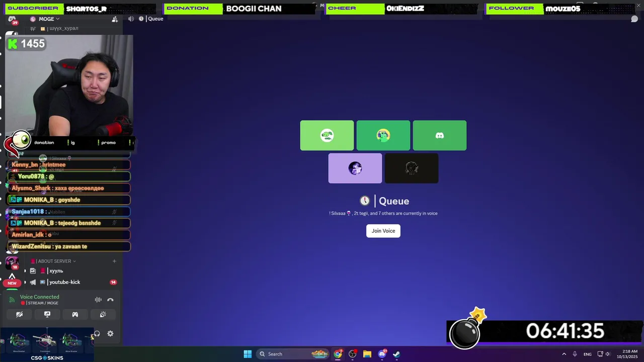Open Discord user settings gear
This screenshot has width=644, height=362.
(x=110, y=333)
